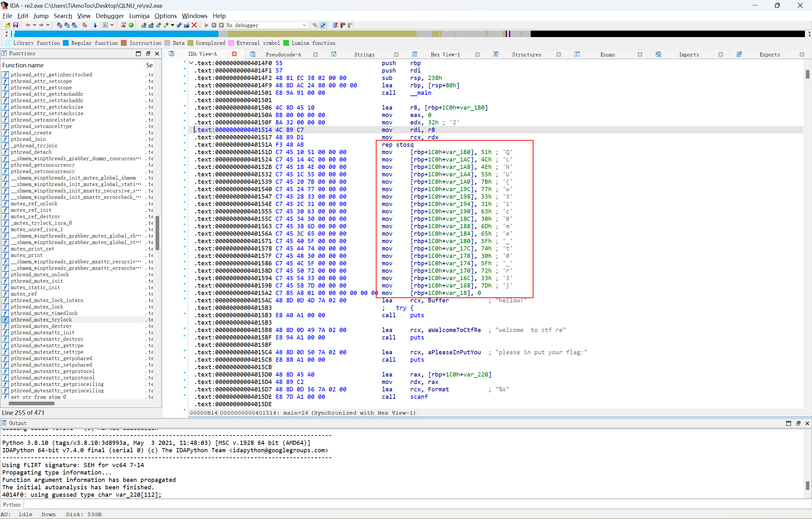The image size is (812, 519).
Task: Click inside the Python command input field
Action: [x=418, y=504]
